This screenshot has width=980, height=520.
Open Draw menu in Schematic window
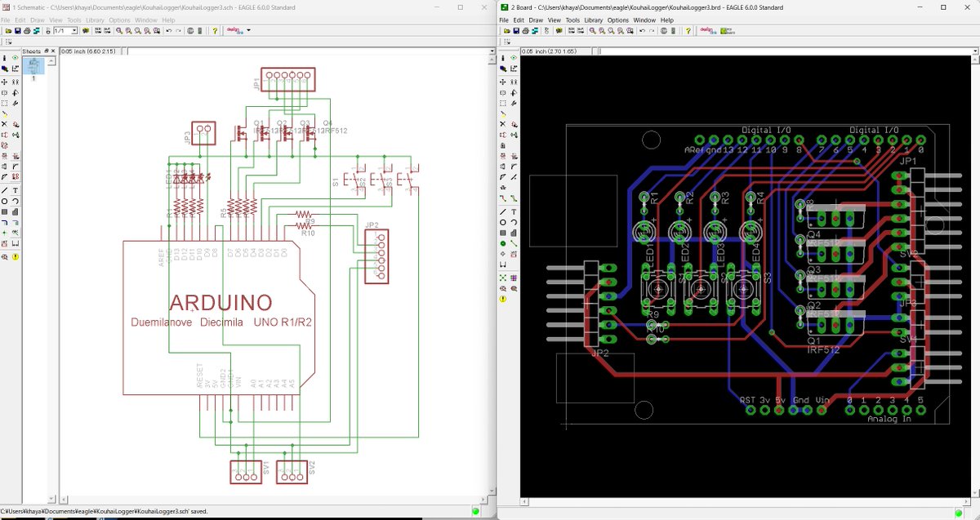[x=38, y=20]
